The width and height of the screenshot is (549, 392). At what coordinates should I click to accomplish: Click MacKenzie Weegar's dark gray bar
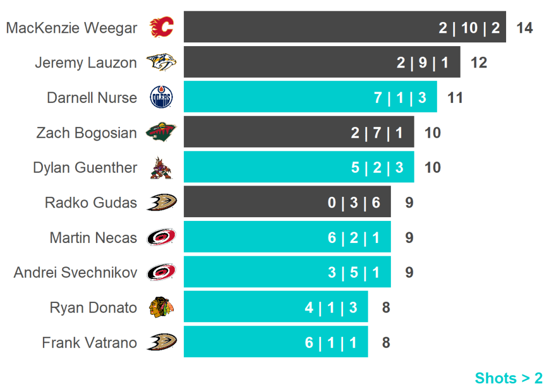click(311, 27)
